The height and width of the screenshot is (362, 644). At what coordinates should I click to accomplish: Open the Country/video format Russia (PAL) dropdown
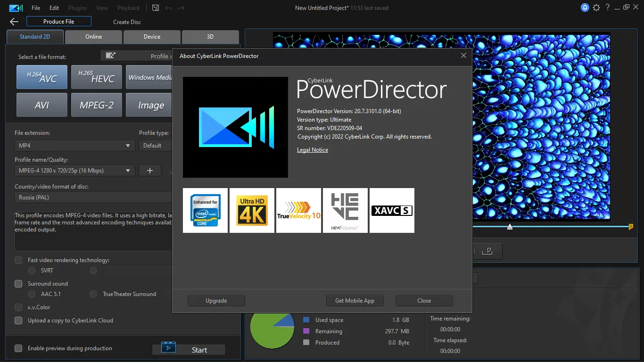93,197
